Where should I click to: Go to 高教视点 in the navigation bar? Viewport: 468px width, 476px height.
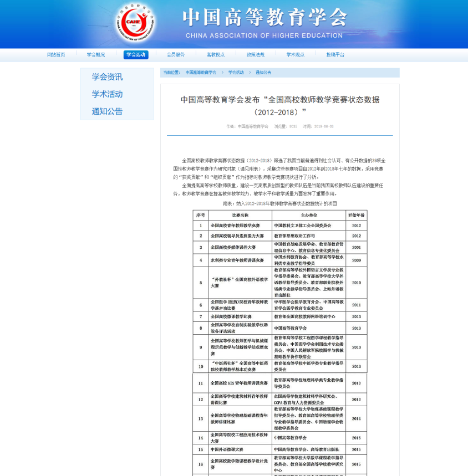pyautogui.click(x=216, y=55)
